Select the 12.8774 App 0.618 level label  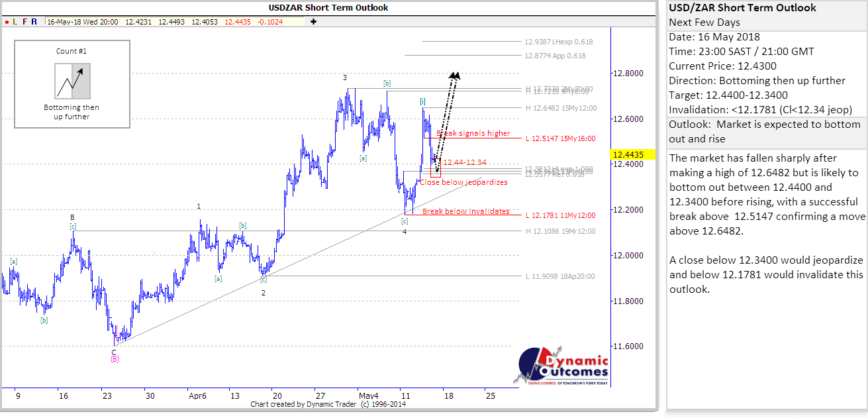coord(555,56)
